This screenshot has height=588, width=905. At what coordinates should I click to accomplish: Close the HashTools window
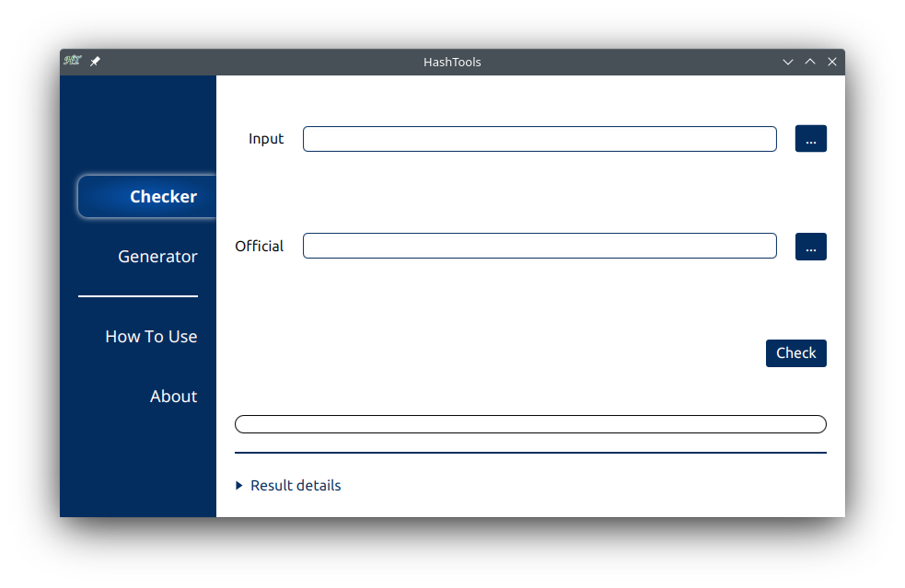[x=831, y=62]
